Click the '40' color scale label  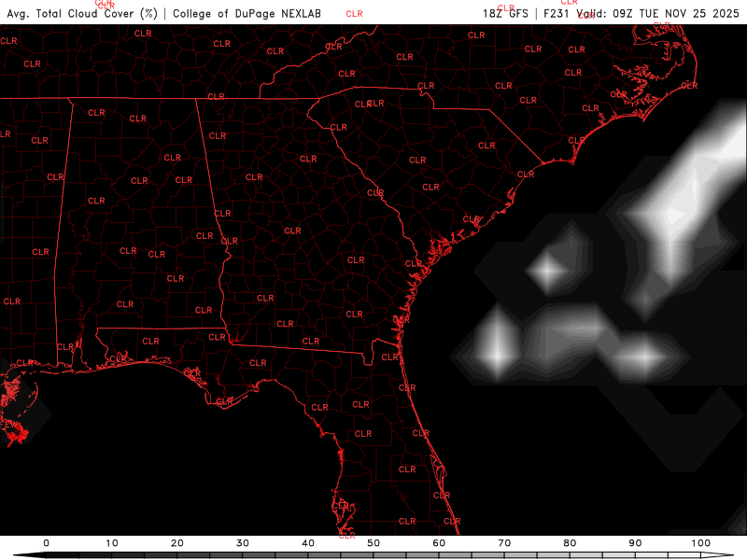(308, 543)
